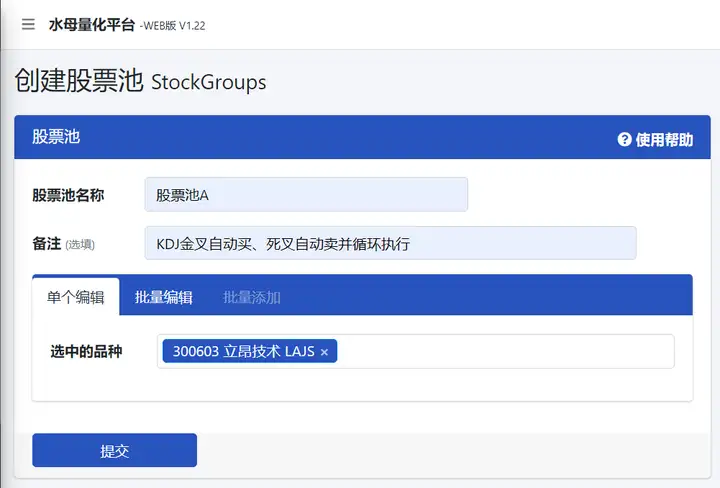
Task: Click empty area of selected stocks selector
Action: pos(505,352)
